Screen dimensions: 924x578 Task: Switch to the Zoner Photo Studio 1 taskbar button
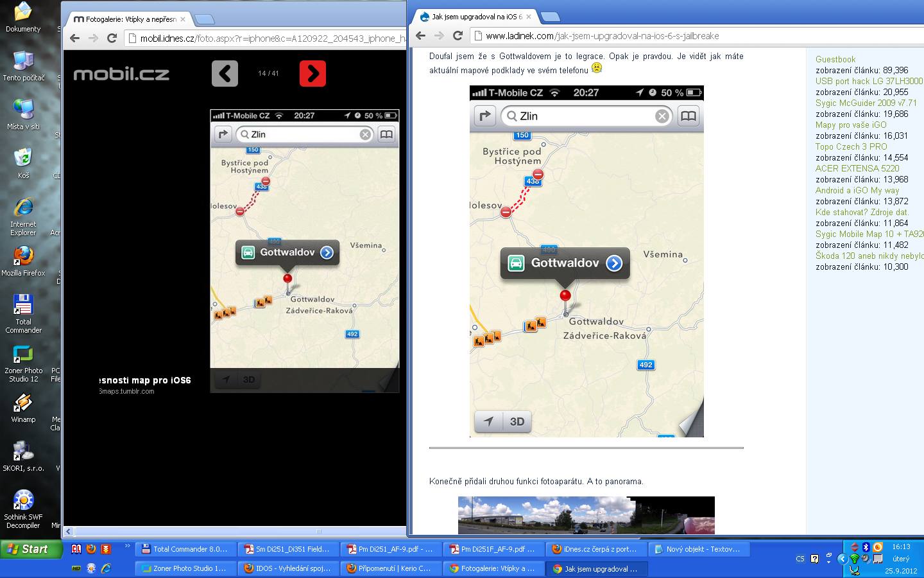(x=184, y=568)
